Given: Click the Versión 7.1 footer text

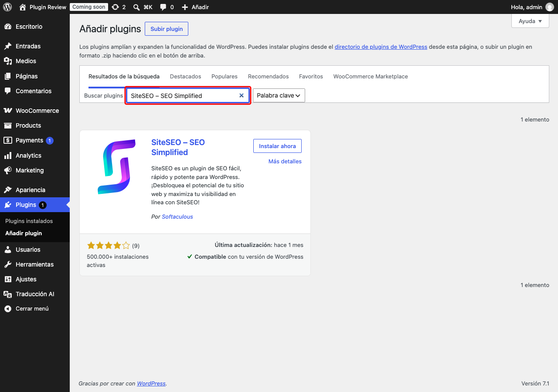Looking at the screenshot, I should [535, 384].
